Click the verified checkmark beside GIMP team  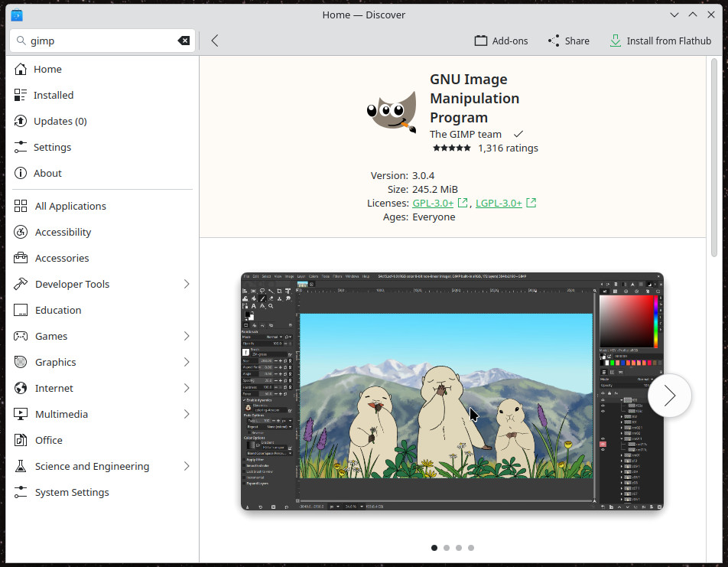(x=518, y=135)
